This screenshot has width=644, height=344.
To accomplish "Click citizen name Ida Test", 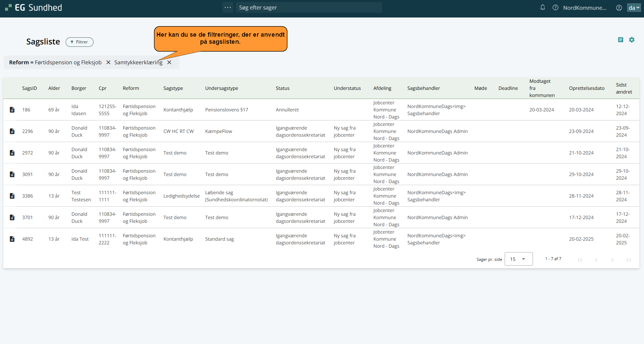I will pyautogui.click(x=80, y=239).
